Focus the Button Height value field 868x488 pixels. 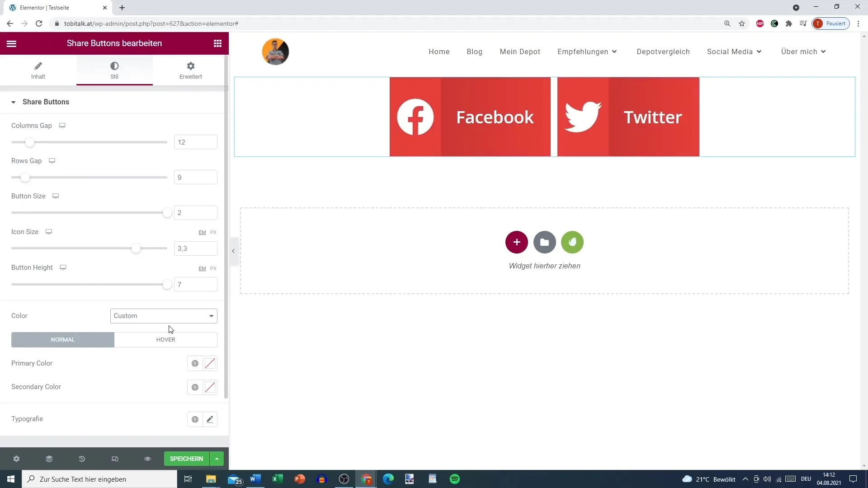tap(195, 284)
